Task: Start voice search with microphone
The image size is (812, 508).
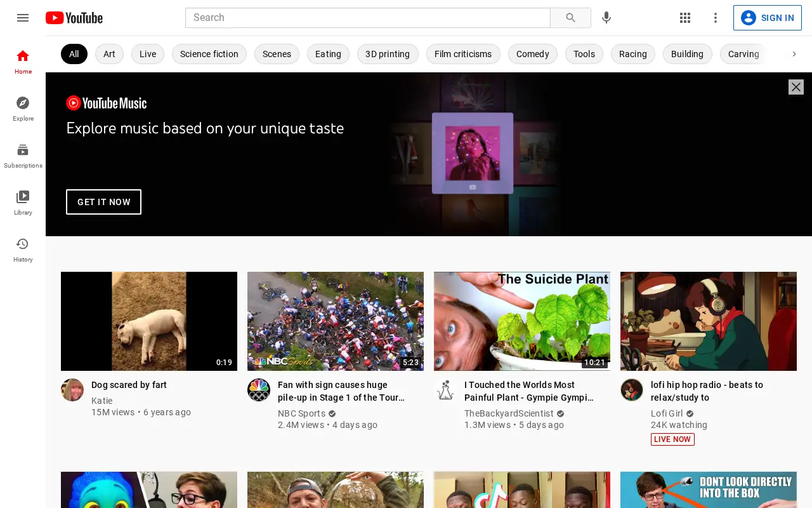Action: point(606,18)
